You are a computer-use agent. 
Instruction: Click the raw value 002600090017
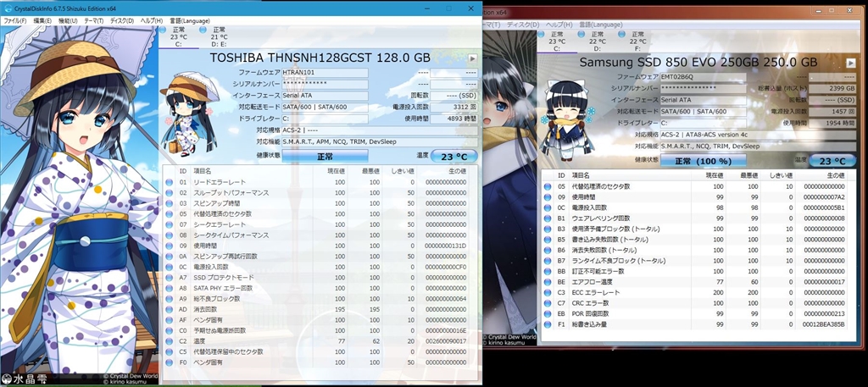446,341
